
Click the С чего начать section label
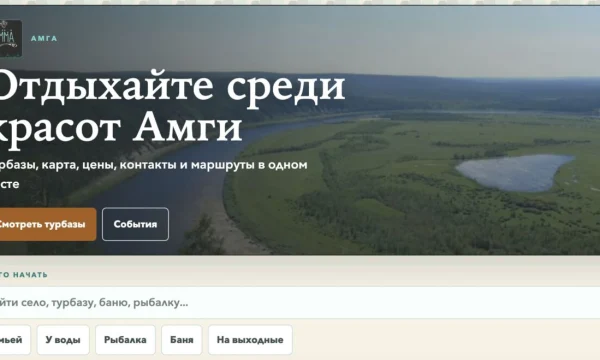[24, 275]
